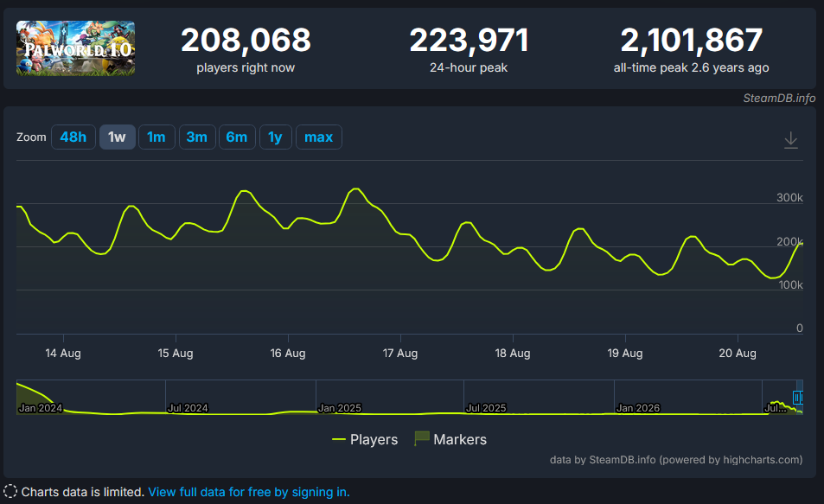The width and height of the screenshot is (824, 504).
Task: Click the 'players right now' caption
Action: pyautogui.click(x=246, y=67)
